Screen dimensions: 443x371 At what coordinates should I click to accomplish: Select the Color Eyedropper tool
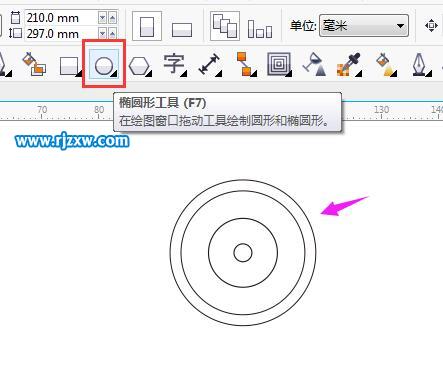[348, 65]
